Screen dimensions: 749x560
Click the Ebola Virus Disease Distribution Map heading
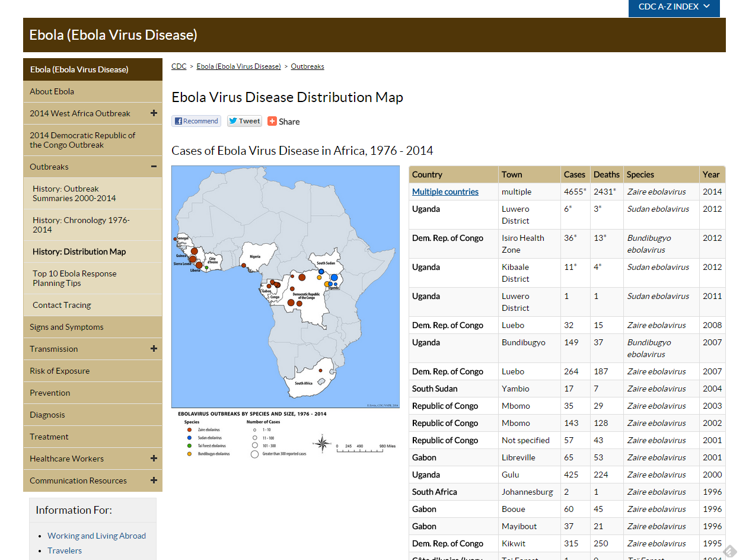(287, 97)
